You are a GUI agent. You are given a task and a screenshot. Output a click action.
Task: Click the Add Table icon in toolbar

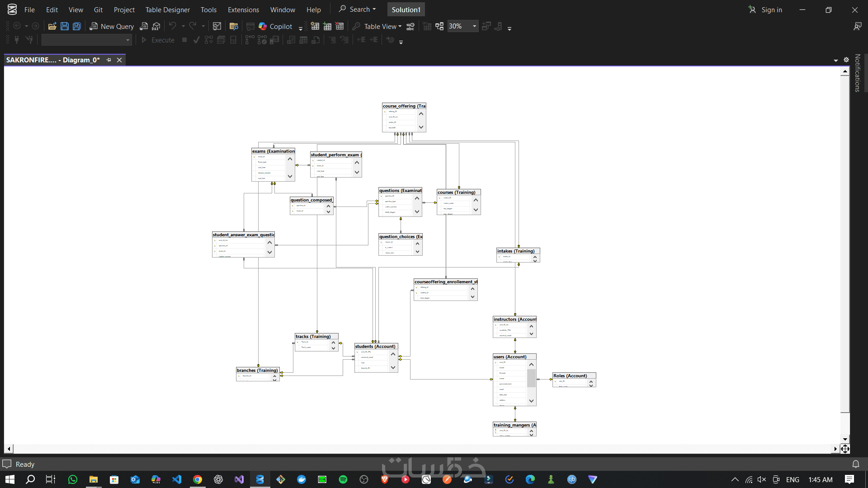coord(327,26)
